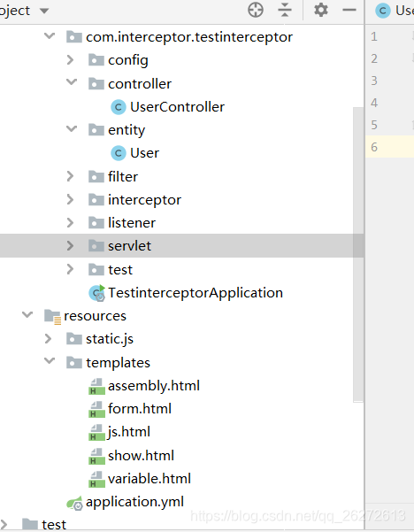Open the Project view dropdown arrow

click(x=44, y=11)
